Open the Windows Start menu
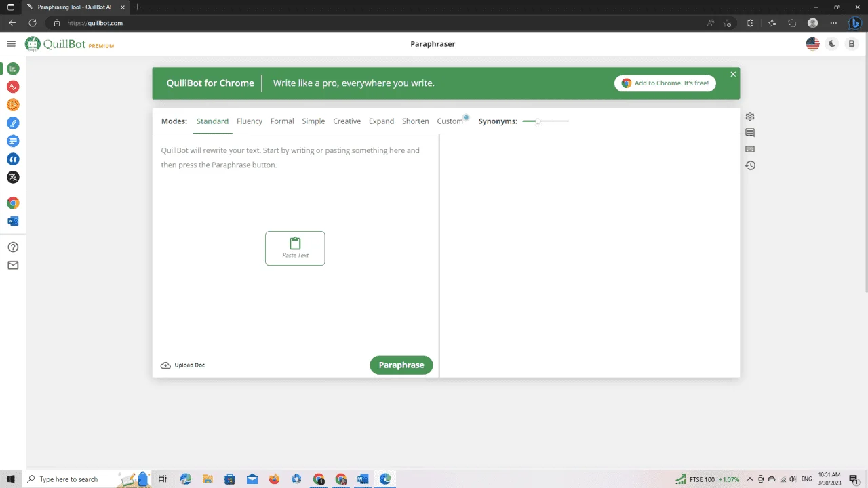This screenshot has width=868, height=488. point(11,479)
